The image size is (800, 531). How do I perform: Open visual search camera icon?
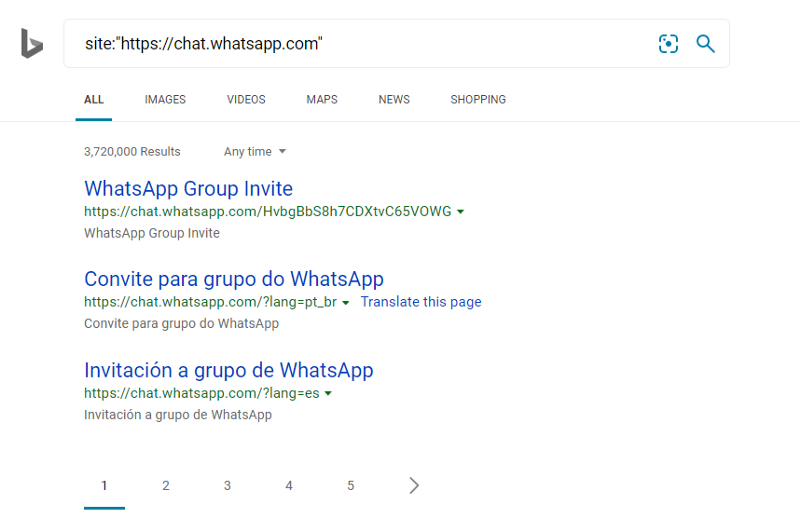tap(668, 43)
